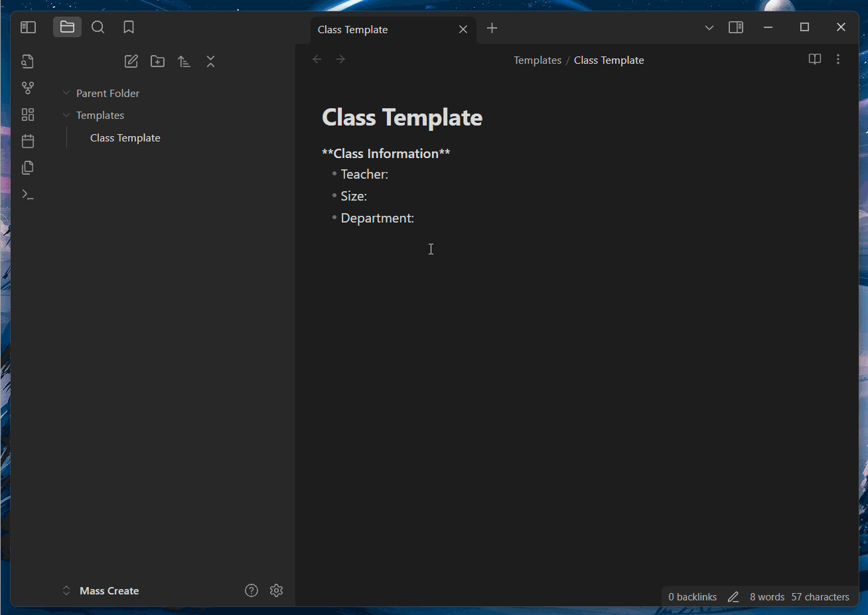The width and height of the screenshot is (868, 615).
Task: Click the insert template ribbon icon
Action: [x=28, y=168]
